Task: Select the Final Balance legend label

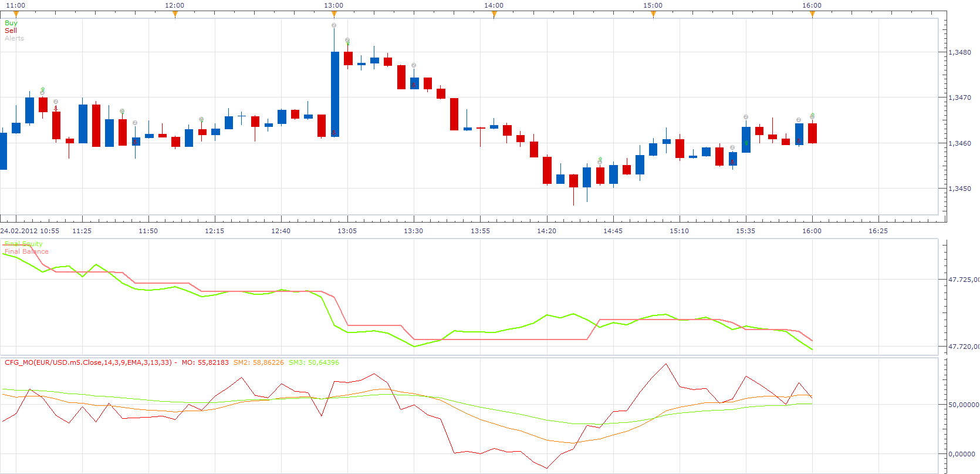Action: point(26,251)
